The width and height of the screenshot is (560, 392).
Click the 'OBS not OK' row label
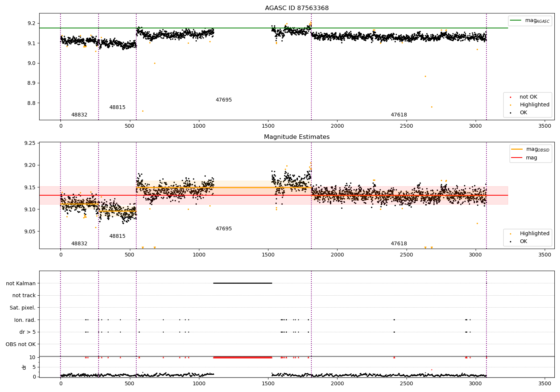pyautogui.click(x=21, y=345)
